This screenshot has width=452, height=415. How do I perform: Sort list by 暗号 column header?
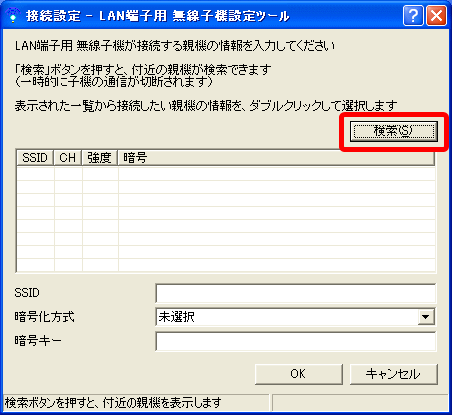click(x=276, y=158)
